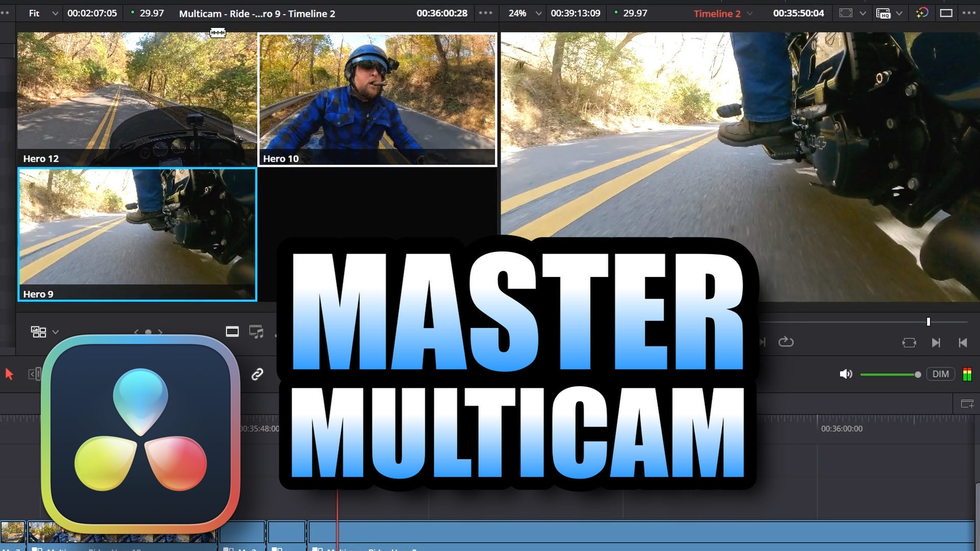980x551 pixels.
Task: Click the multicam viewer layout icon
Action: (38, 332)
